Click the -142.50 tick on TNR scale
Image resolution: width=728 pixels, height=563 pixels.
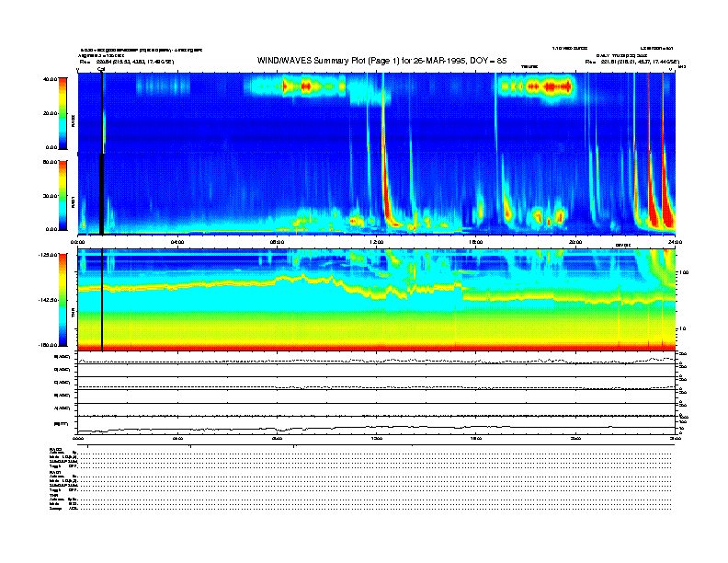pos(49,300)
